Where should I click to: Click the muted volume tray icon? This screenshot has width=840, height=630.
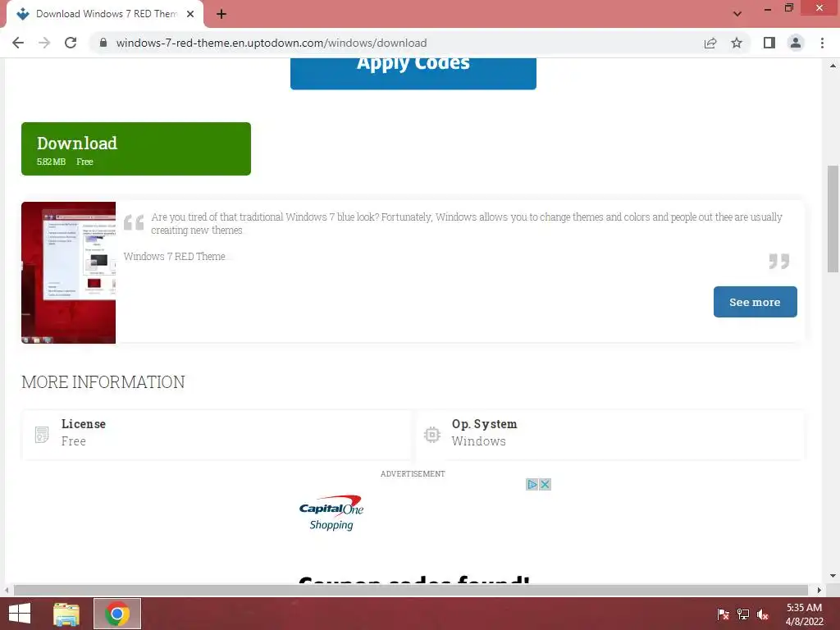pos(763,614)
